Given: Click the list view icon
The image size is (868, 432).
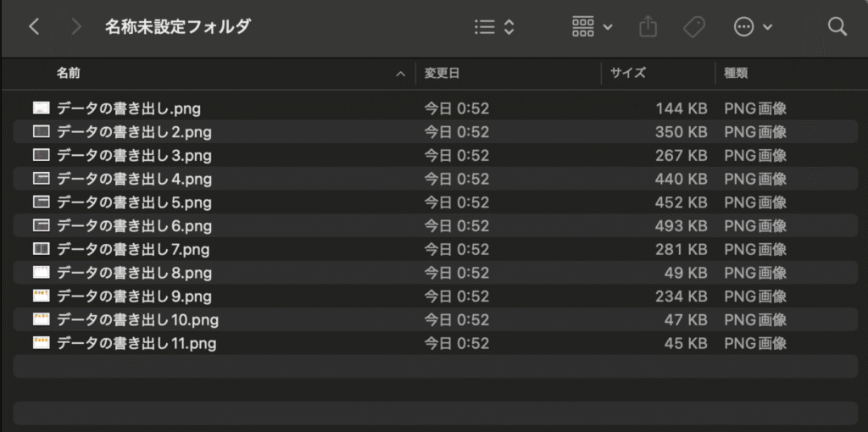Looking at the screenshot, I should pyautogui.click(x=485, y=26).
